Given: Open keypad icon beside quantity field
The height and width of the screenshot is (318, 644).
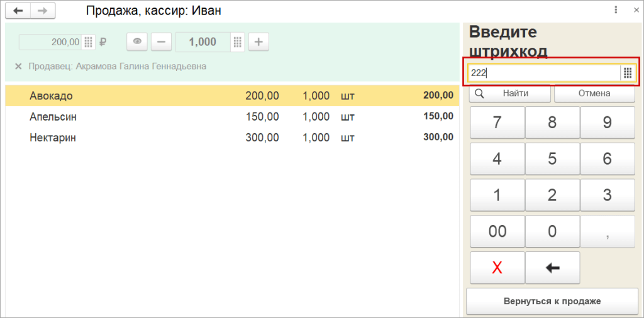Looking at the screenshot, I should click(x=237, y=42).
